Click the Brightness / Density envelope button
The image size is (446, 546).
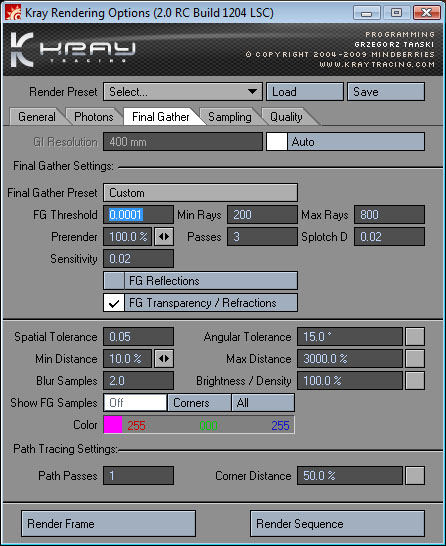pyautogui.click(x=415, y=381)
